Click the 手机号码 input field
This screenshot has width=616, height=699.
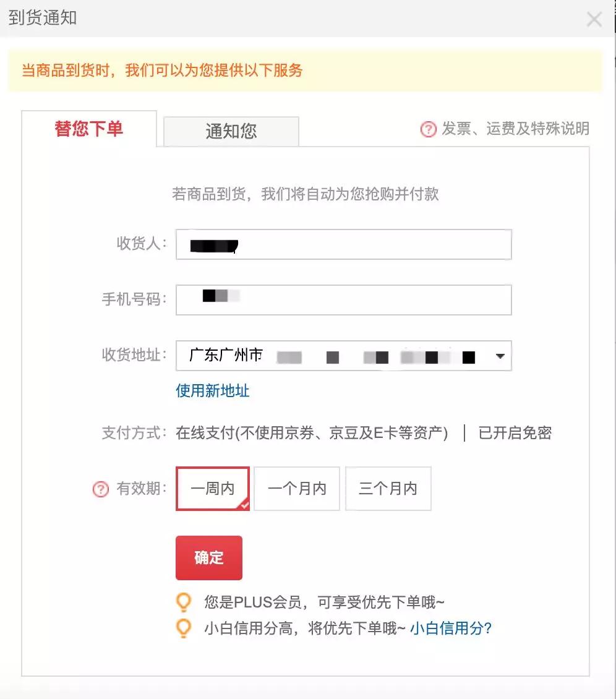tap(343, 299)
